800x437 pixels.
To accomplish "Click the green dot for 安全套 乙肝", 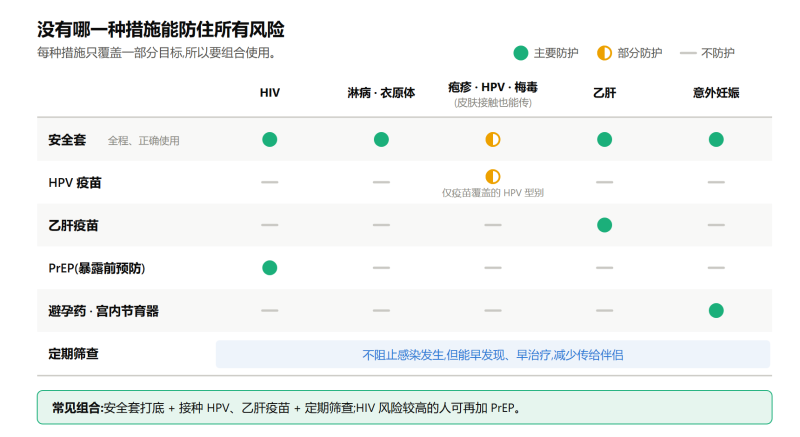I will (605, 139).
